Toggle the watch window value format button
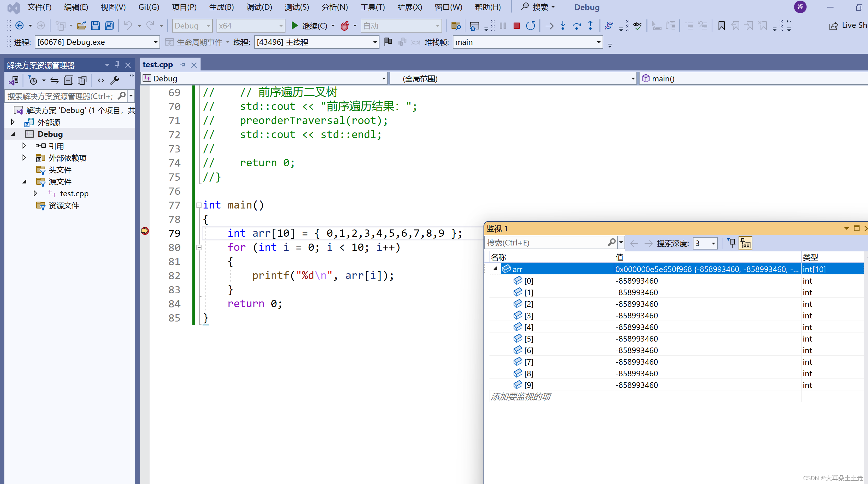 [745, 243]
